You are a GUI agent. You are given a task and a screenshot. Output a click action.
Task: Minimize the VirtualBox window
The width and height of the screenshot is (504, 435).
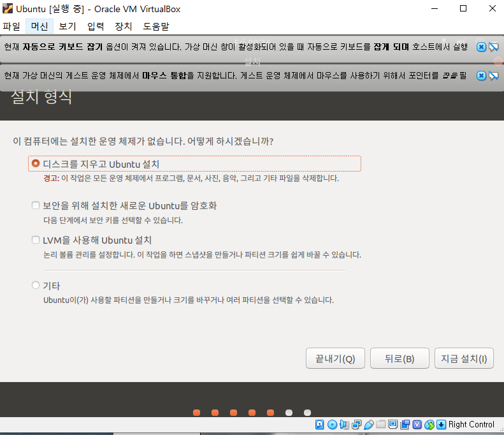tap(435, 8)
